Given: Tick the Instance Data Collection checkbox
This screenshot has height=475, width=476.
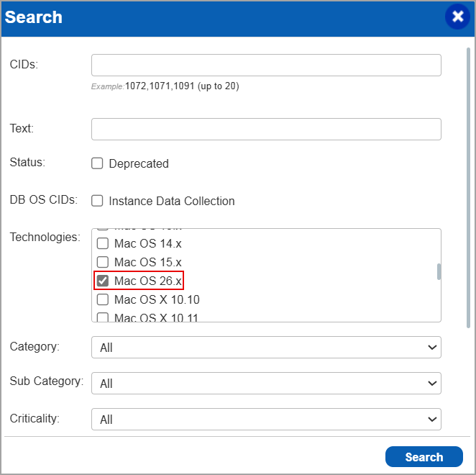Looking at the screenshot, I should click(x=98, y=201).
